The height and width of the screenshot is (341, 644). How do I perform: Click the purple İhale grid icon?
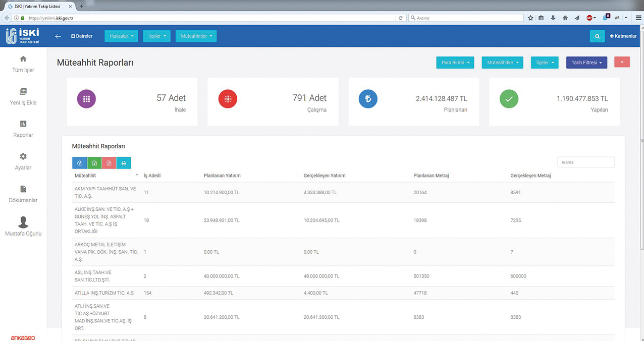86,99
